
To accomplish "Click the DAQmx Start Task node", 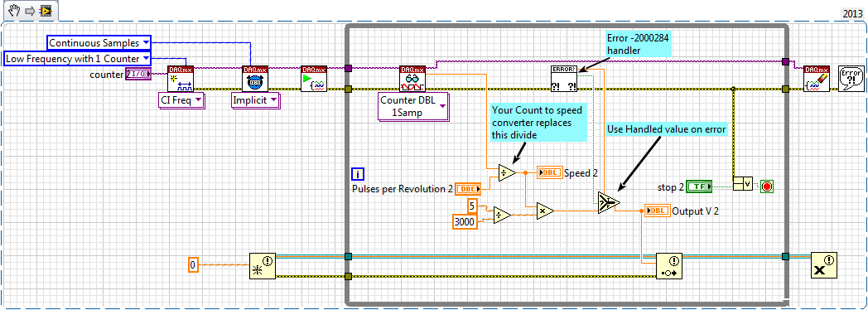I will pos(314,79).
